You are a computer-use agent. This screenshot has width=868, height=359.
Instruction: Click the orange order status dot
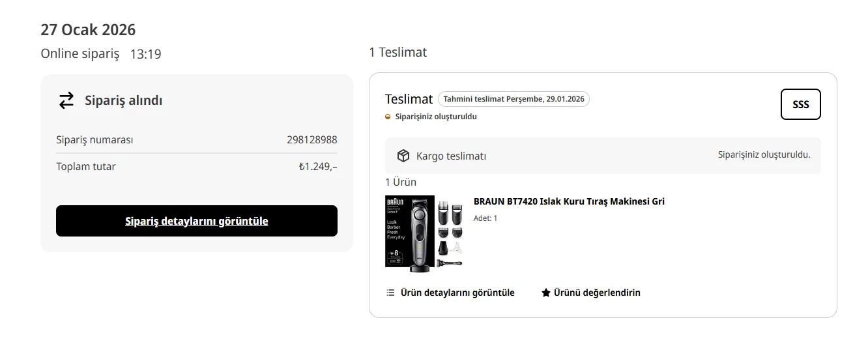388,117
